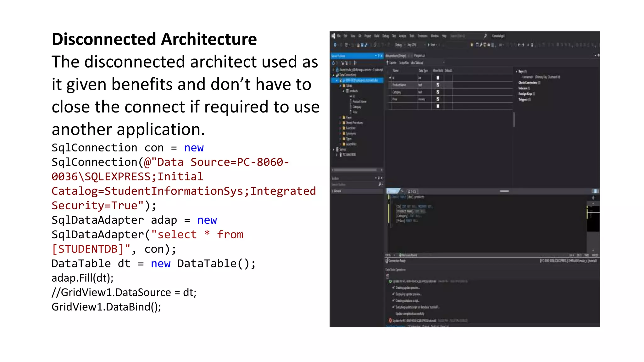Switch to the dbo.products [Design] tab
The height and width of the screenshot is (362, 644).
pyautogui.click(x=396, y=56)
